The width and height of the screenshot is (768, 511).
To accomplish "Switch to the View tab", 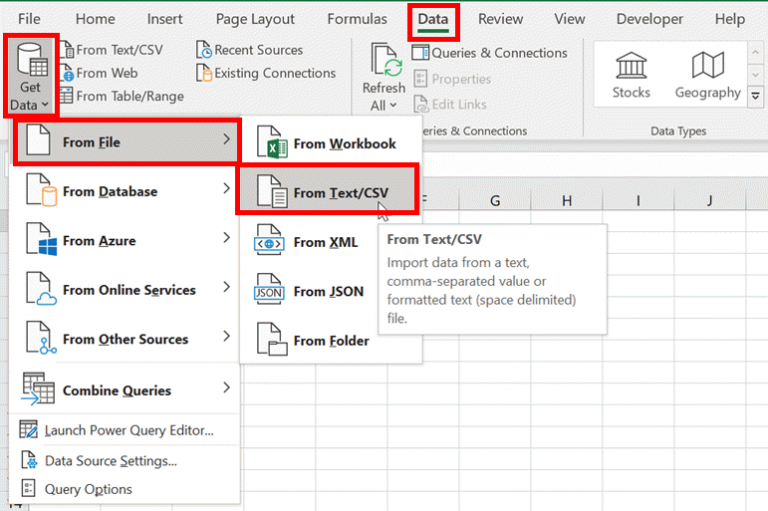I will coord(570,19).
